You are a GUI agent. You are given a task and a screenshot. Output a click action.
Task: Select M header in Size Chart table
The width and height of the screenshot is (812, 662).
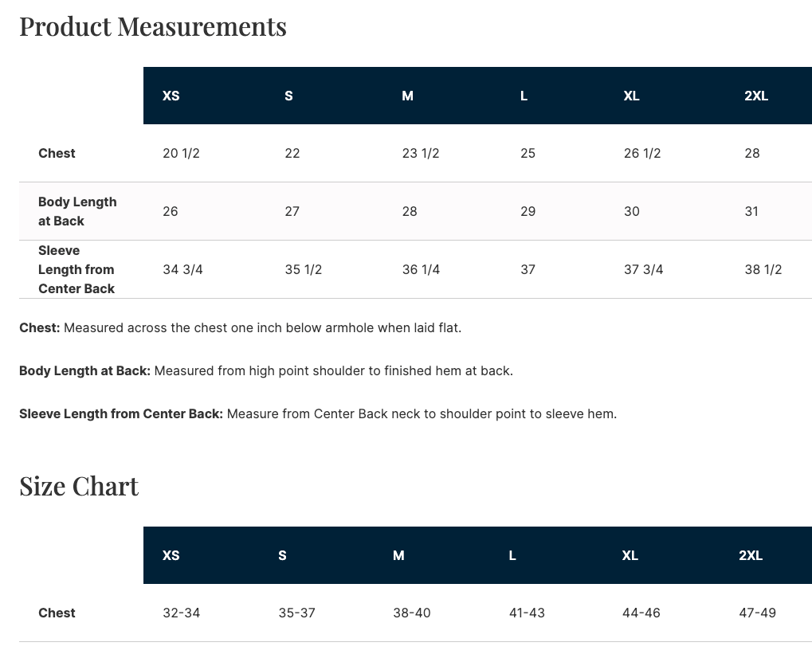[x=398, y=555]
